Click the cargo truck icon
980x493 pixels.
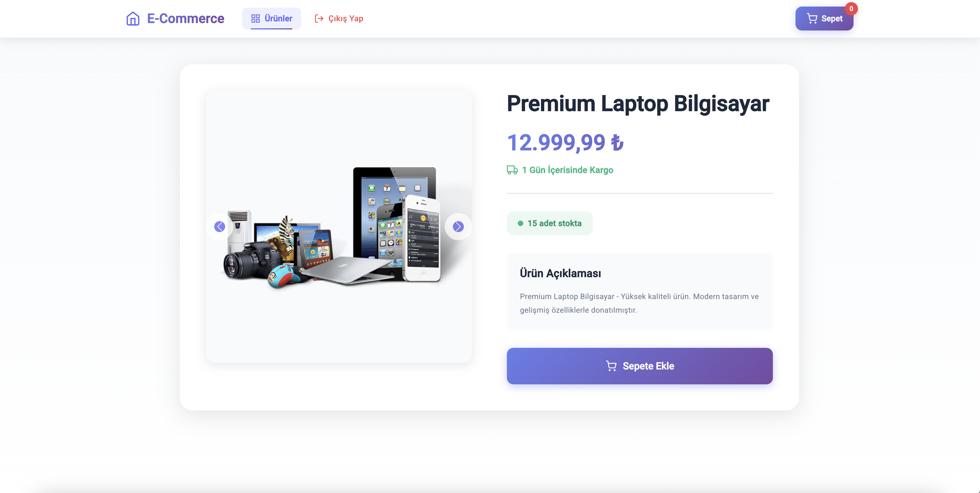(512, 170)
